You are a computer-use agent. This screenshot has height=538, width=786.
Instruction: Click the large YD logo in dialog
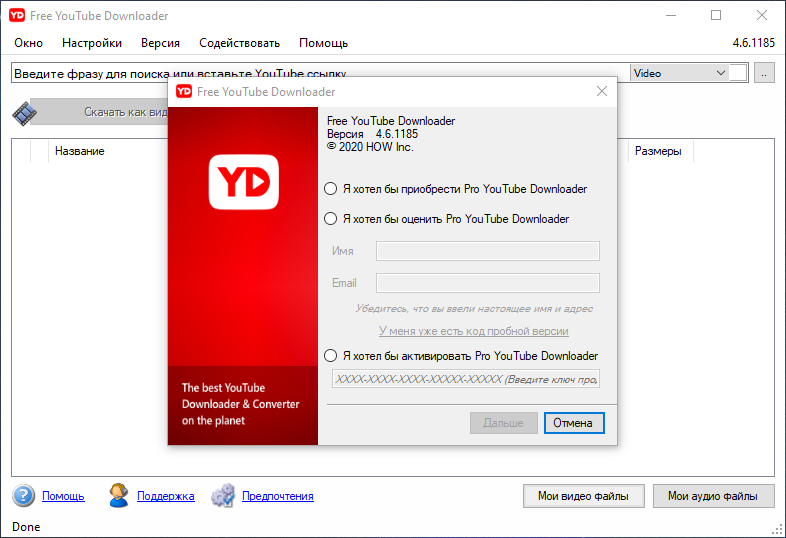point(244,182)
